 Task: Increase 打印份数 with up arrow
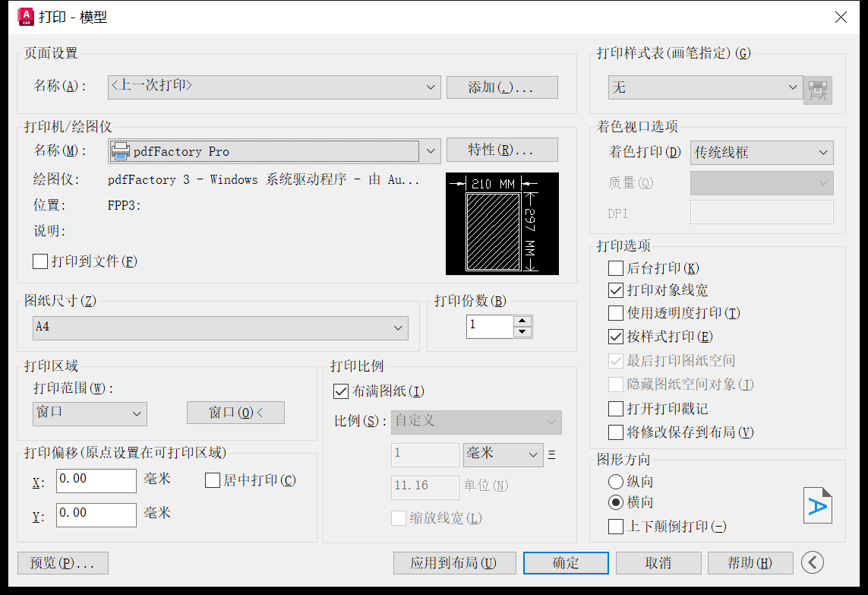point(522,321)
